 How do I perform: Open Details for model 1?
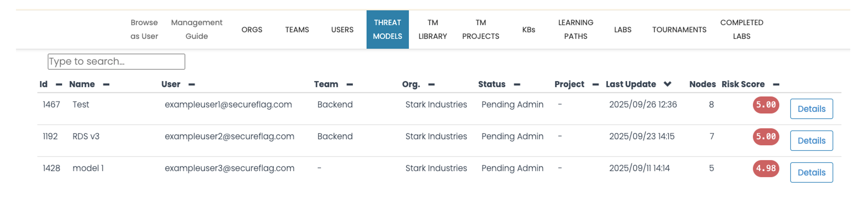[811, 172]
